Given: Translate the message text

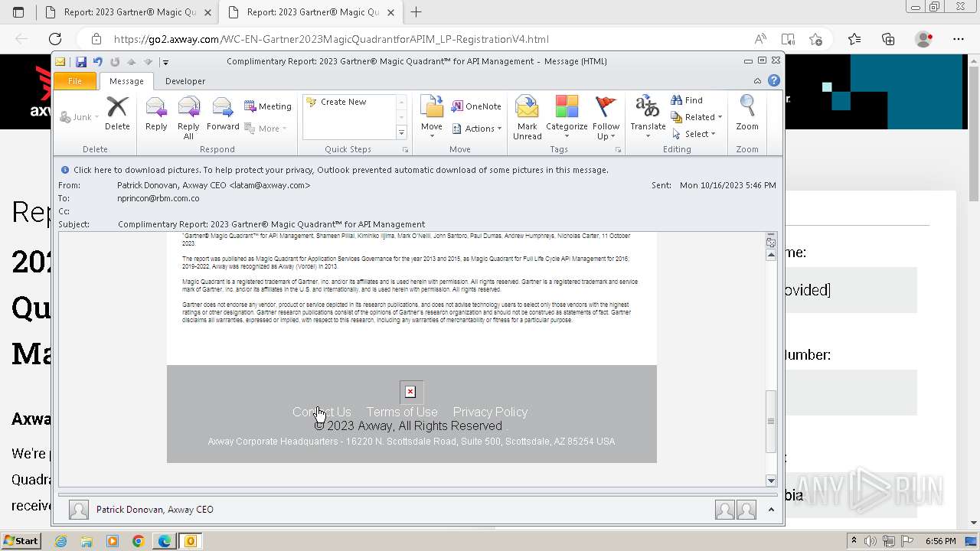Looking at the screenshot, I should (x=648, y=118).
